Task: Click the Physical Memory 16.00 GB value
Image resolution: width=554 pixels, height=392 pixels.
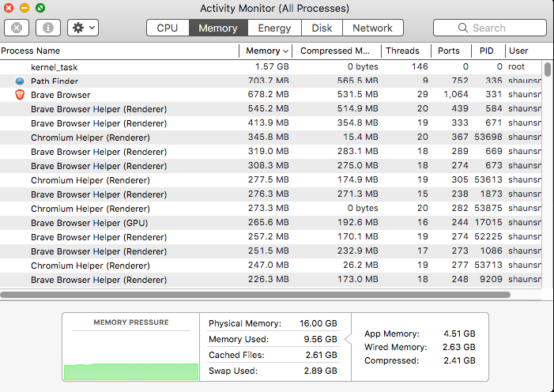Action: [x=318, y=323]
